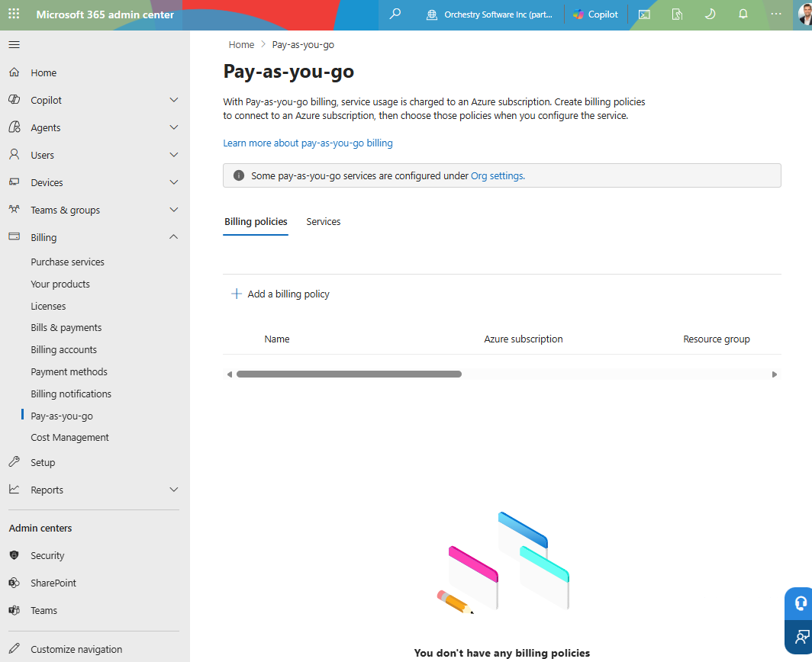Click the Home house icon in sidebar
812x662 pixels.
14,72
